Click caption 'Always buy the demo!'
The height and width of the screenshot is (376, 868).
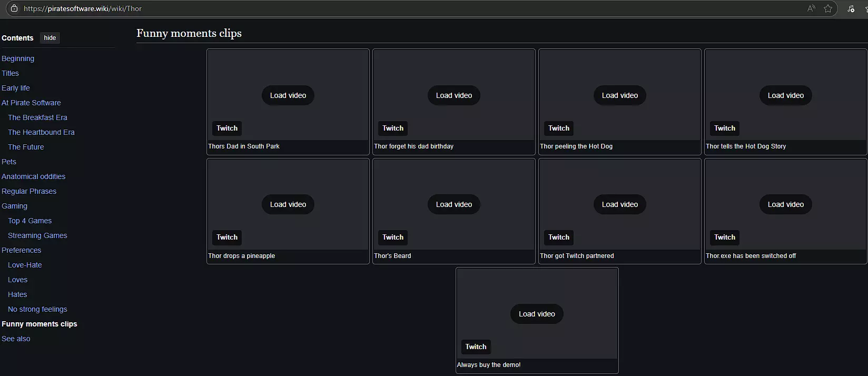[489, 365]
